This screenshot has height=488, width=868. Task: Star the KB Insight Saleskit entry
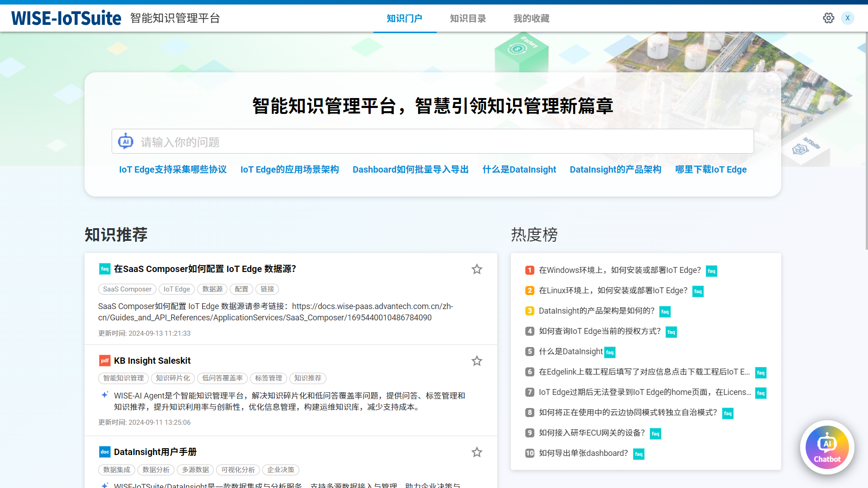click(476, 361)
